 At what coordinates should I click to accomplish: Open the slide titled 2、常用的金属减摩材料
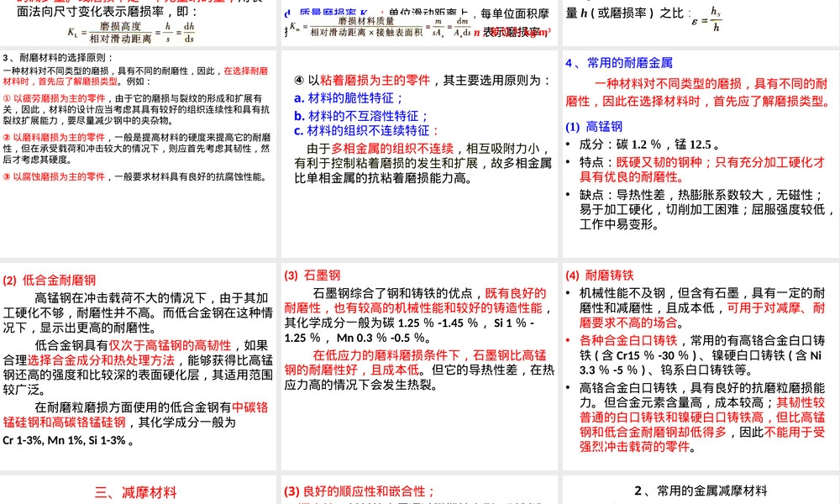[x=701, y=490]
